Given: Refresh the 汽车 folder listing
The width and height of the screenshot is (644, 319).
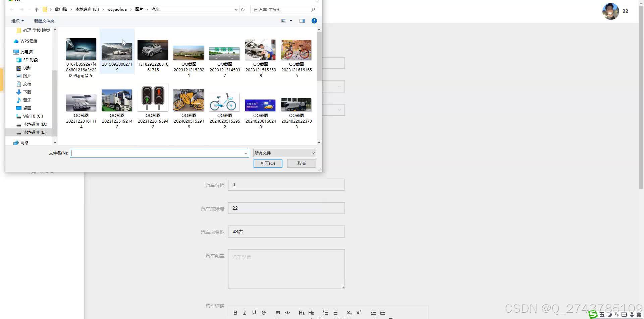Looking at the screenshot, I should 243,9.
